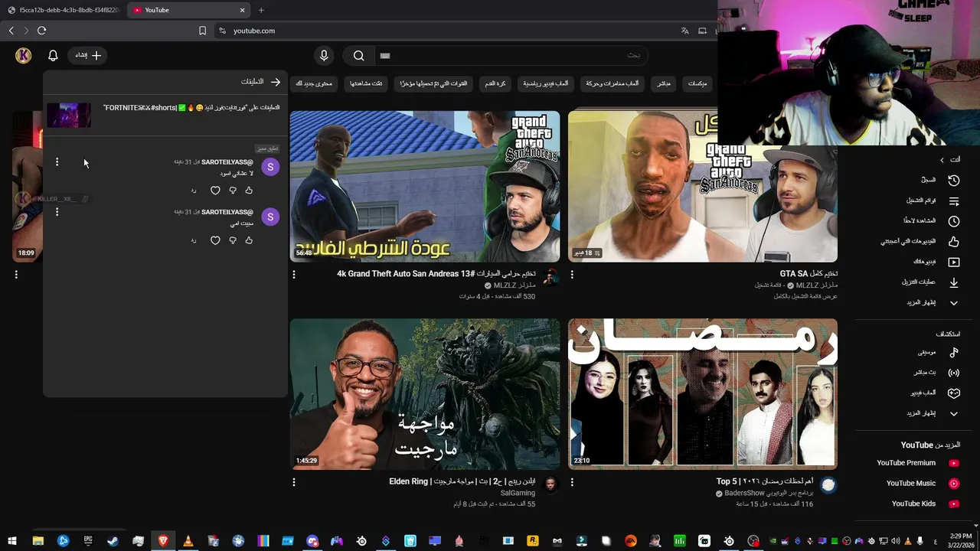Open History in the sidebar

(x=940, y=180)
